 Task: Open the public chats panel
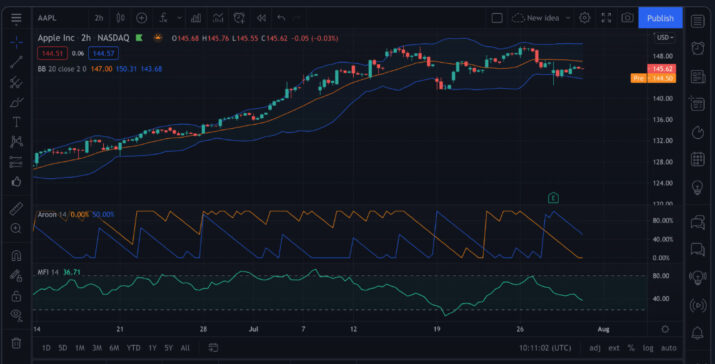coord(698,222)
